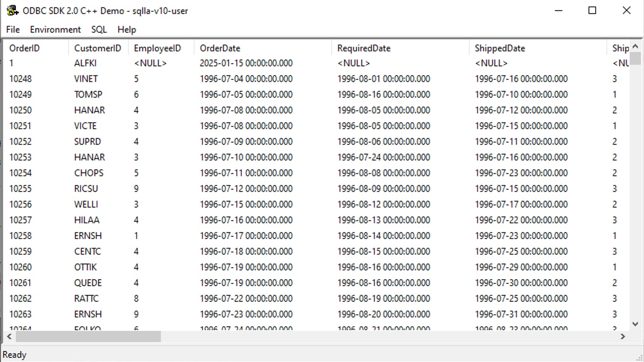This screenshot has width=644, height=362.
Task: Open the File menu
Action: pyautogui.click(x=12, y=30)
